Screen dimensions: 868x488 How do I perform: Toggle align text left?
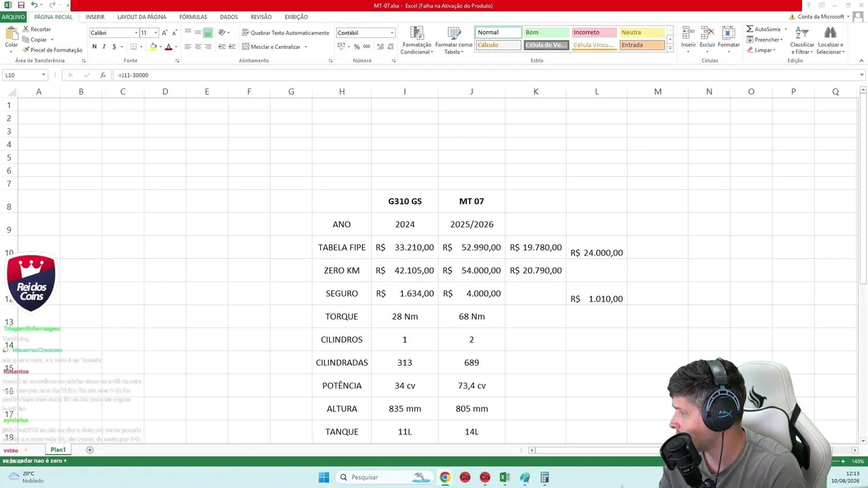point(188,47)
